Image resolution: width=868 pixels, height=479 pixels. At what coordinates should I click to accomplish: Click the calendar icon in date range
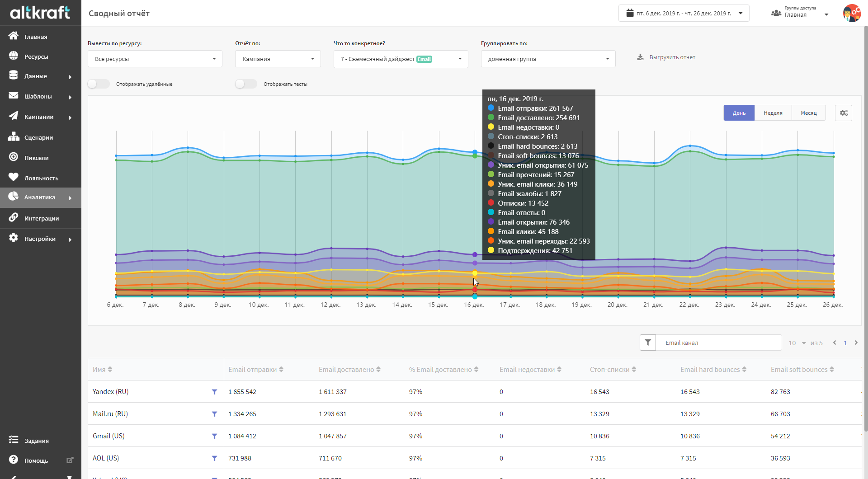[630, 13]
